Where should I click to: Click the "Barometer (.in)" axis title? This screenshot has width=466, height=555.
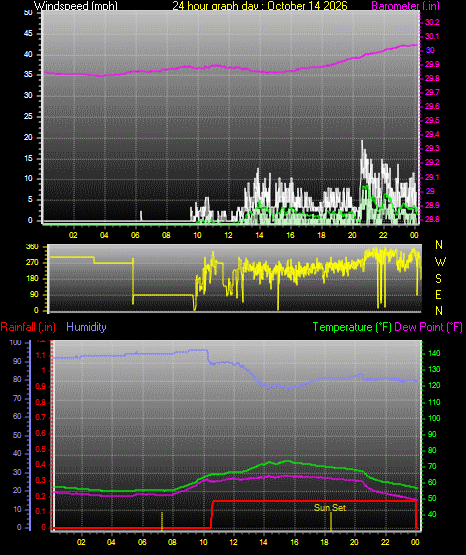point(405,5)
